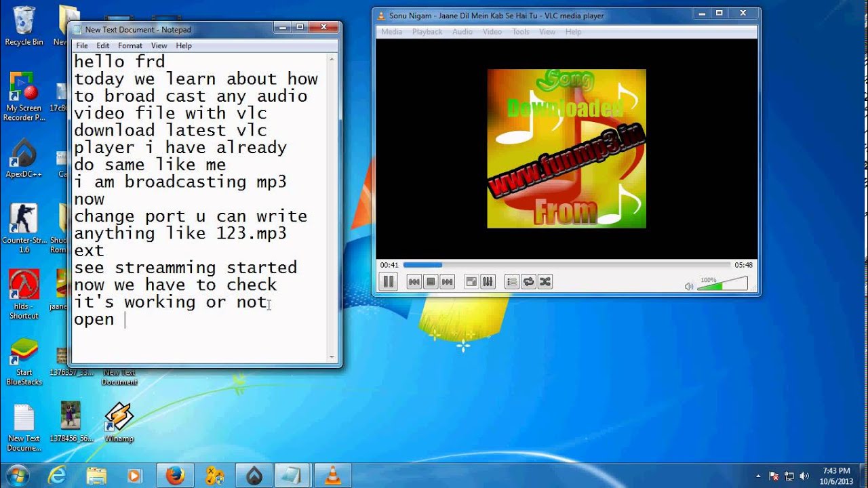Click Notepad scrollbar up arrow
868x488 pixels.
point(332,59)
